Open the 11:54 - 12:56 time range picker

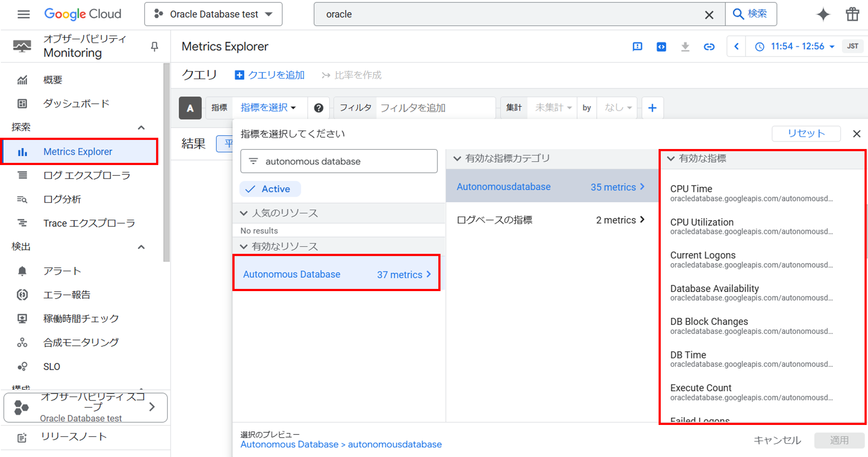coord(795,46)
